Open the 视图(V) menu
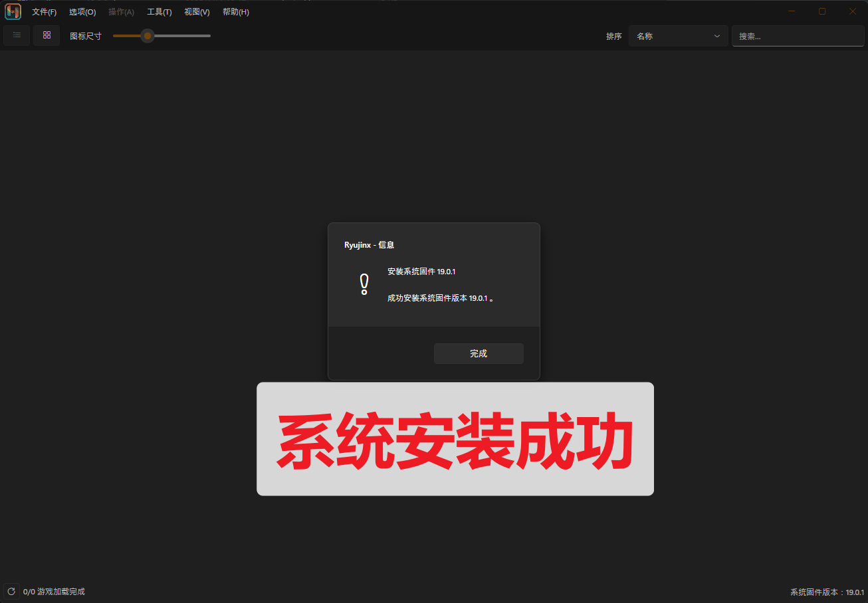 coord(197,12)
